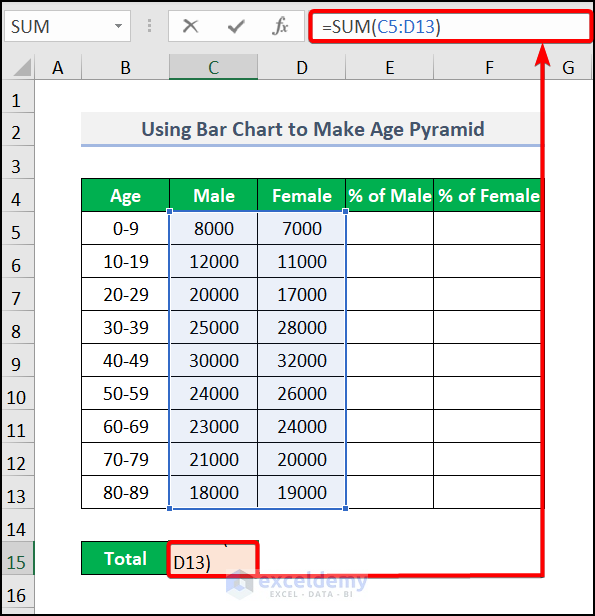Viewport: 595px width, 616px height.
Task: Click Female value '19000'
Action: pos(302,492)
